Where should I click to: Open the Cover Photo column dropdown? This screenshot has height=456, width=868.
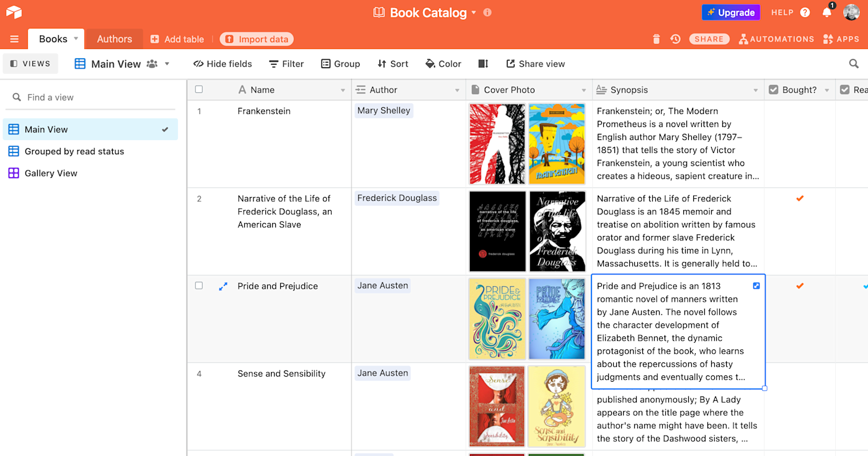click(x=584, y=90)
